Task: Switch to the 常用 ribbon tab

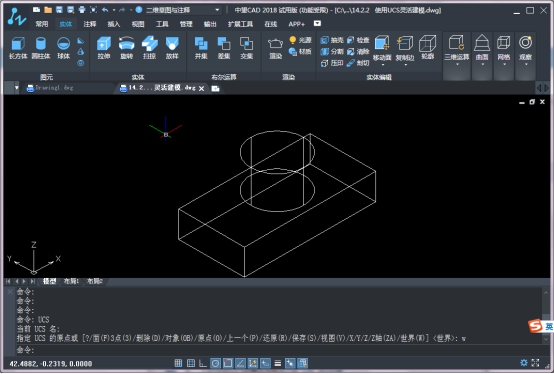Action: [42, 24]
